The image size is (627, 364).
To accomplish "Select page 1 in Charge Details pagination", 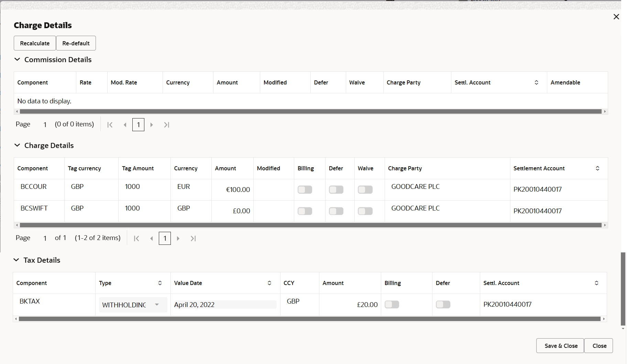I will coord(165,238).
